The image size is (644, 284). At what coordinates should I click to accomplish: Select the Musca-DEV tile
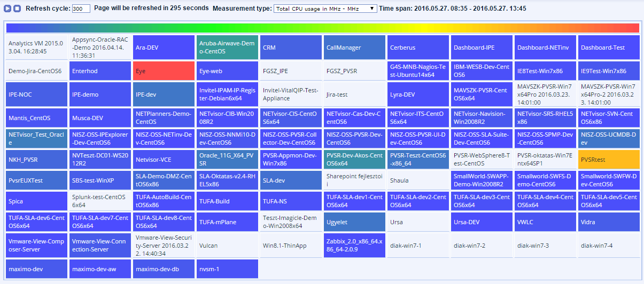coord(99,117)
